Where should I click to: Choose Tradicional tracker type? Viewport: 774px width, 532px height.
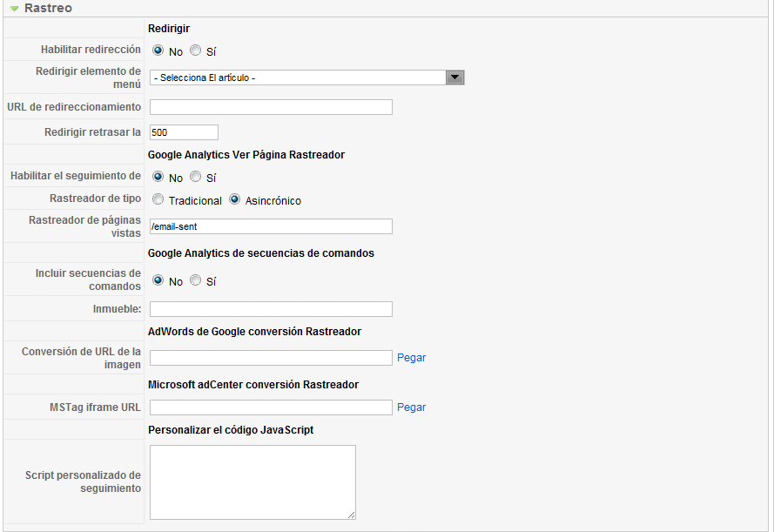158,199
